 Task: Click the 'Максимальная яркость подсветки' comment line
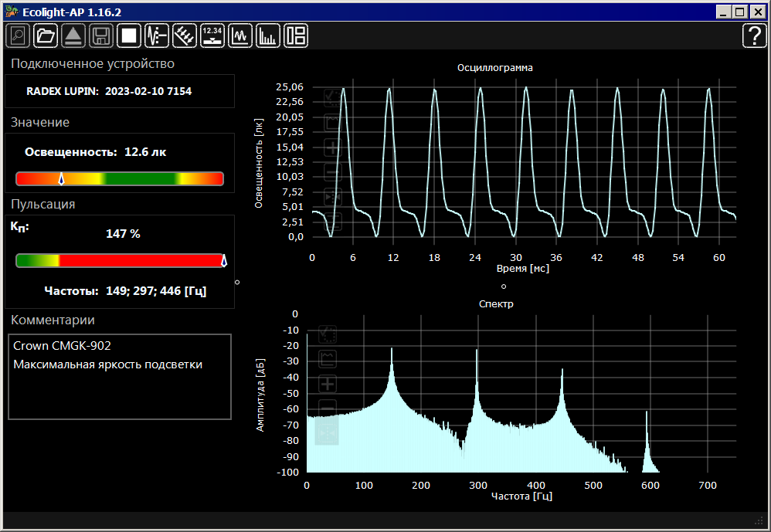(107, 364)
